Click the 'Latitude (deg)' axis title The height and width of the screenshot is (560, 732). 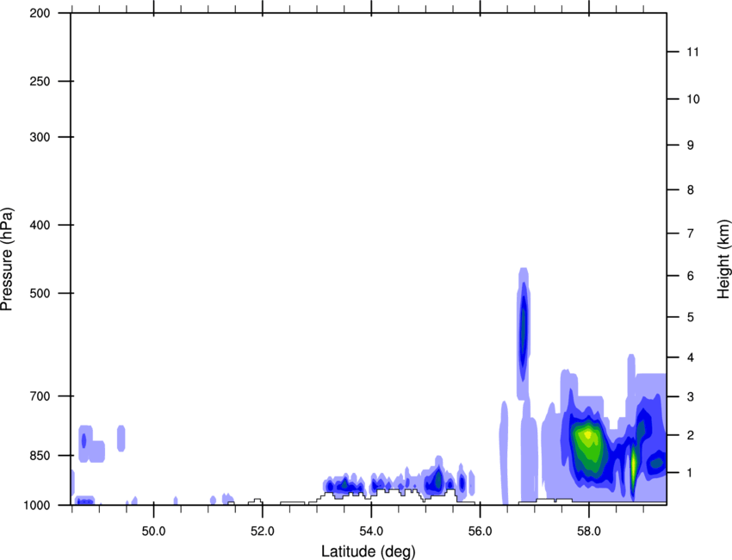coord(369,551)
